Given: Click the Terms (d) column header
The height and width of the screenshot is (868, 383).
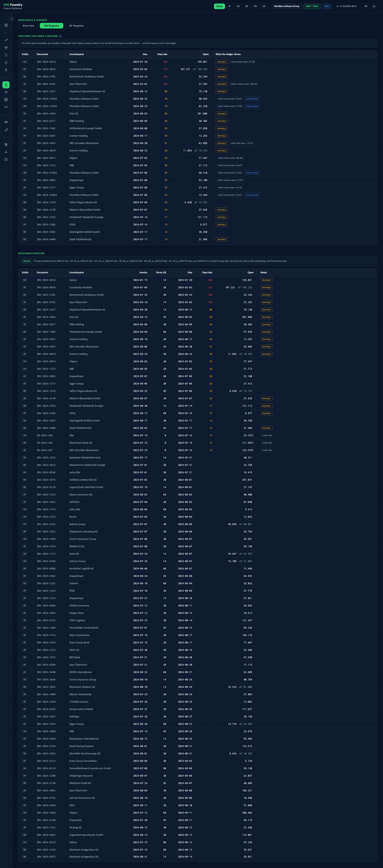Looking at the screenshot, I should click(x=161, y=272).
